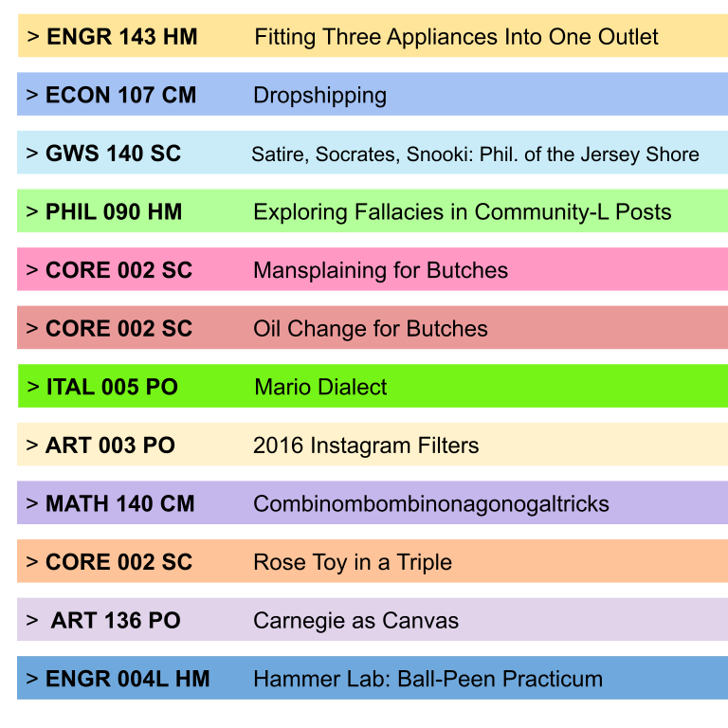Click the Combinombombinonagonogaltricks title
The width and height of the screenshot is (728, 728).
pos(430,503)
